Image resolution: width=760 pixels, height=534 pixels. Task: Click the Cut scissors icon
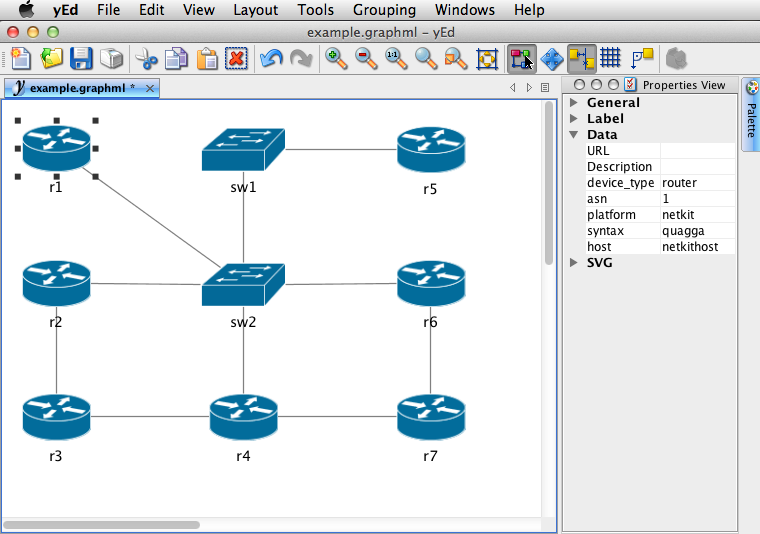(146, 59)
